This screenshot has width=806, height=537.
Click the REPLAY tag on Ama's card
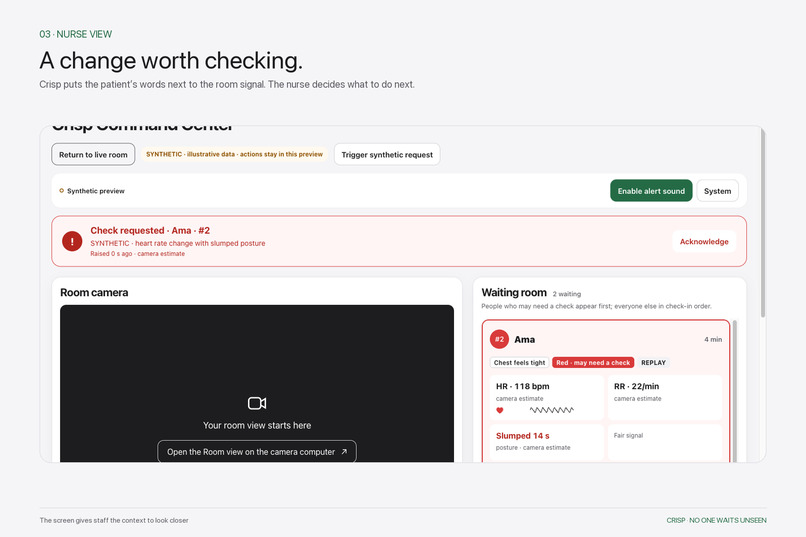(x=653, y=362)
